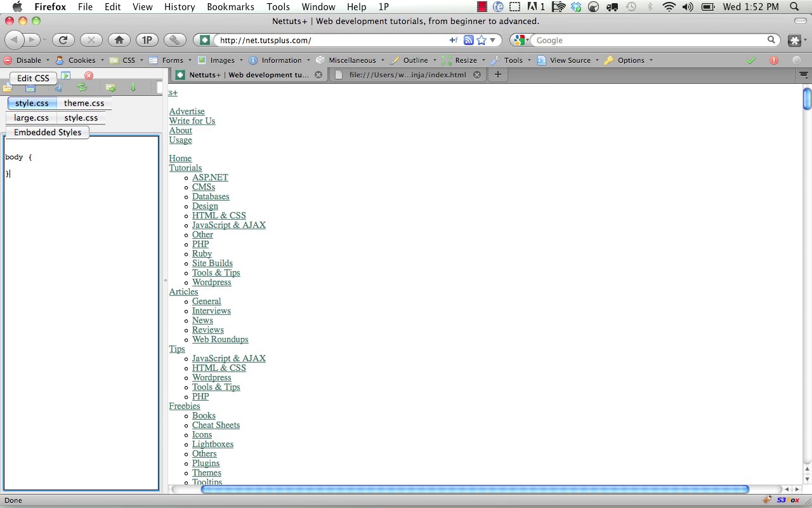The width and height of the screenshot is (812, 508).
Task: Click the Cheat Sheets link
Action: (x=216, y=425)
